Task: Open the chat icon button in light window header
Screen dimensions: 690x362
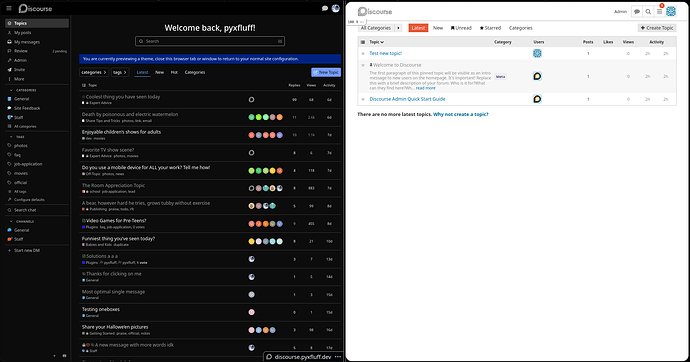Action: (x=637, y=12)
